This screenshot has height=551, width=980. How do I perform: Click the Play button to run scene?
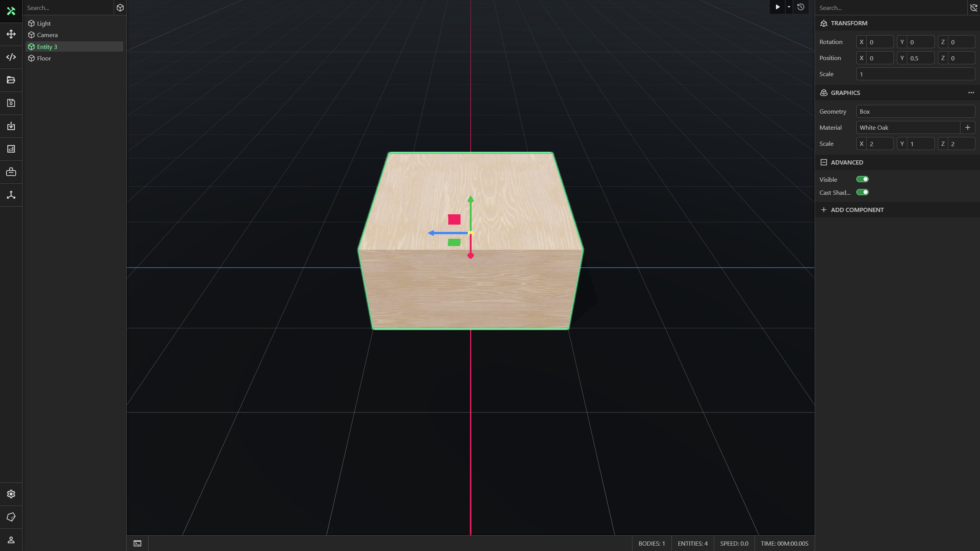777,7
